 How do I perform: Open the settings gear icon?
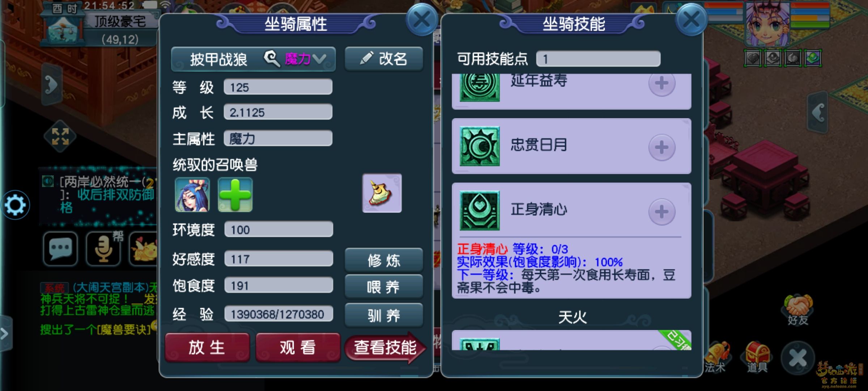click(15, 205)
